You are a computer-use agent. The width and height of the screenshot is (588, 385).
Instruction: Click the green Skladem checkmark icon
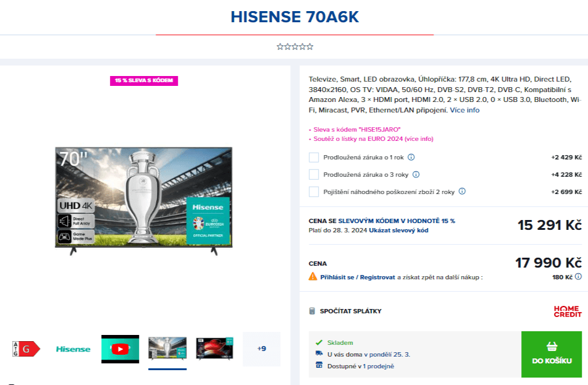click(319, 342)
